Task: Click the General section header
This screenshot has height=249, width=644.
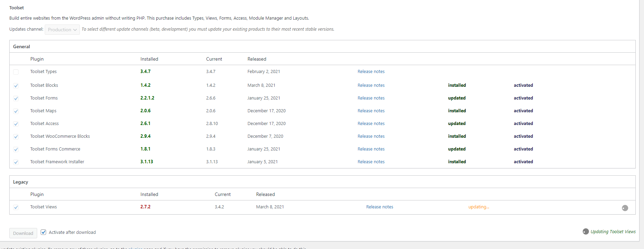Action: [21, 46]
